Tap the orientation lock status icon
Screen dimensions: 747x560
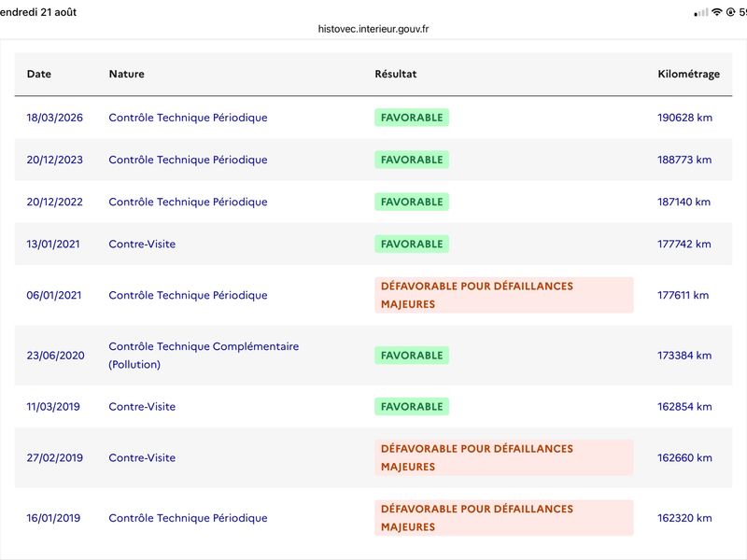pos(730,12)
